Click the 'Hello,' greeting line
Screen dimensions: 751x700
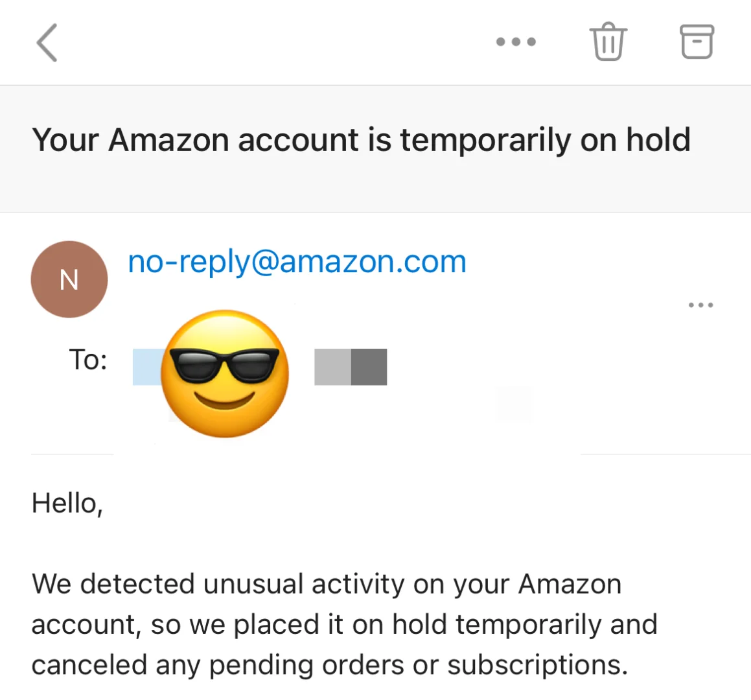point(67,504)
